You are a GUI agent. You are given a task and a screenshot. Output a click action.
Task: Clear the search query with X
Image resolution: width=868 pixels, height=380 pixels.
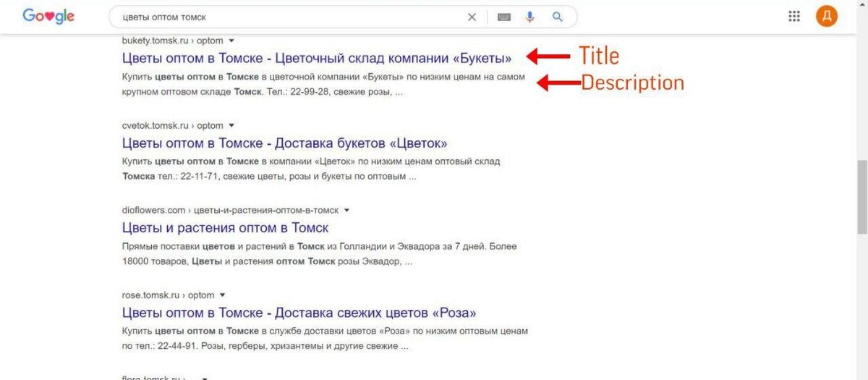(x=472, y=17)
